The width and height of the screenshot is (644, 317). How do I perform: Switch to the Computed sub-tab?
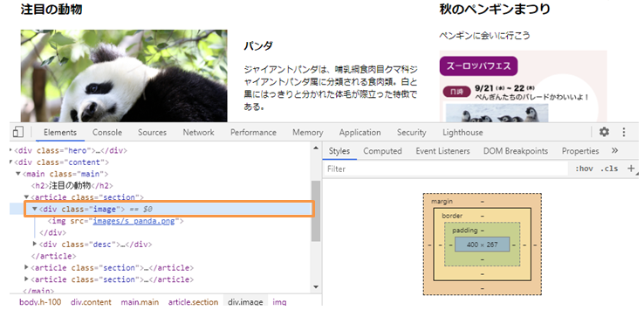(x=382, y=151)
